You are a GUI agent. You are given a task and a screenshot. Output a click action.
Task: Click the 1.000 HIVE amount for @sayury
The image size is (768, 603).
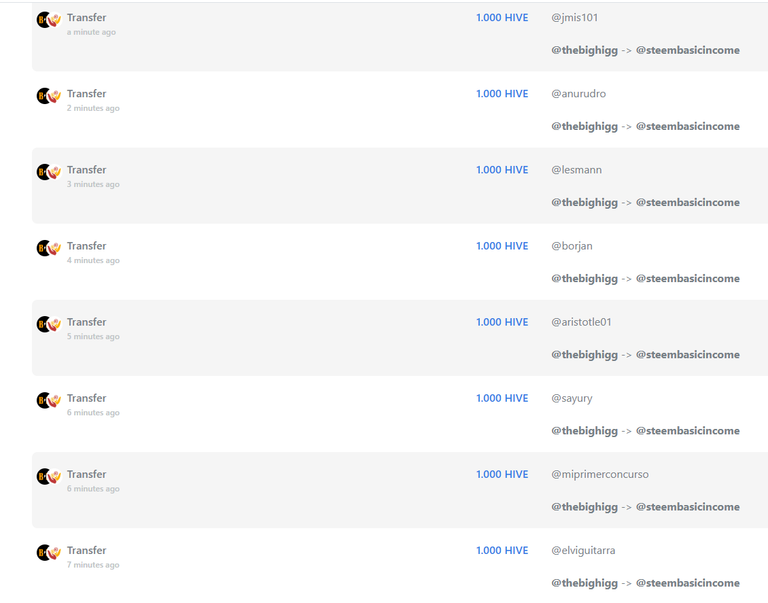502,398
